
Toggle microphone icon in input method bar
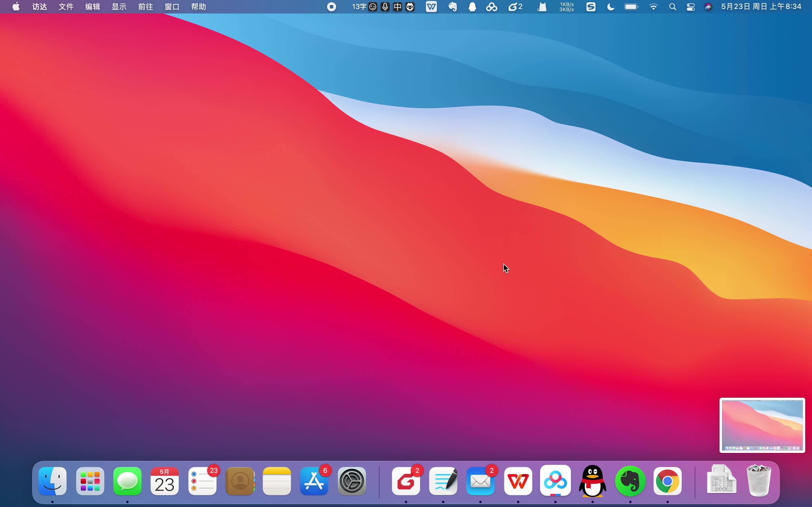click(x=385, y=7)
